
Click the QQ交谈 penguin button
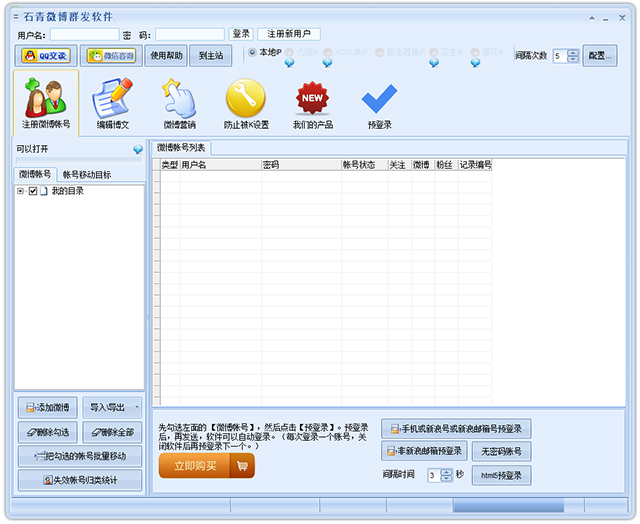(46, 56)
